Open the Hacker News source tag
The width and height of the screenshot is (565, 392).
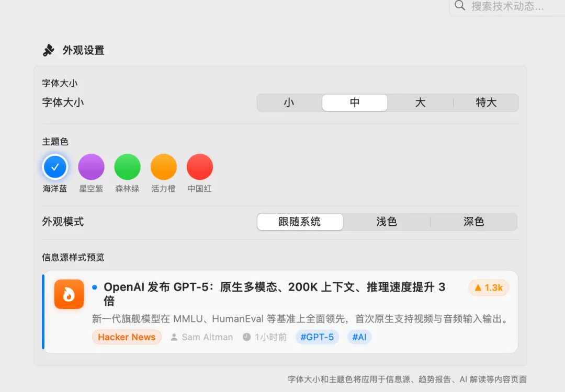tap(127, 337)
